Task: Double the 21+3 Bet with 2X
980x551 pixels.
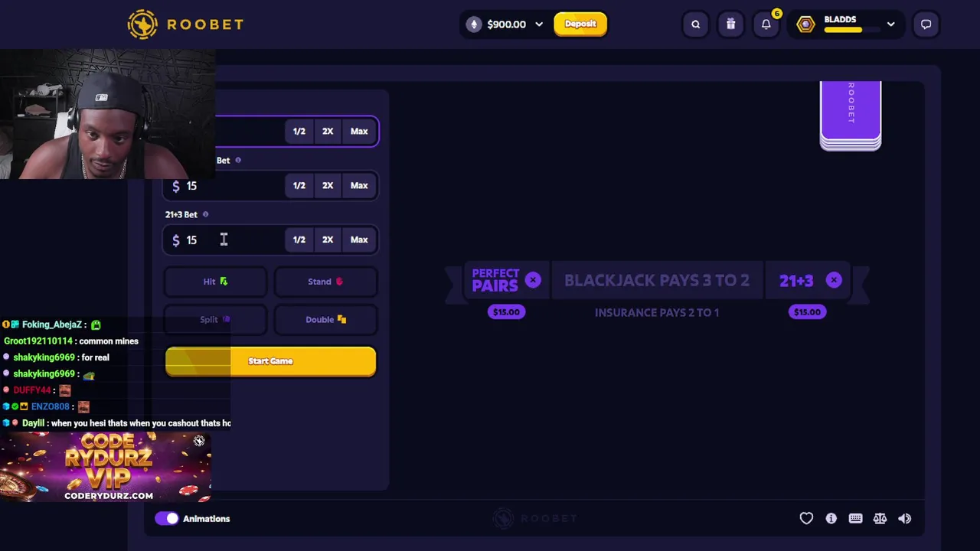Action: tap(328, 240)
